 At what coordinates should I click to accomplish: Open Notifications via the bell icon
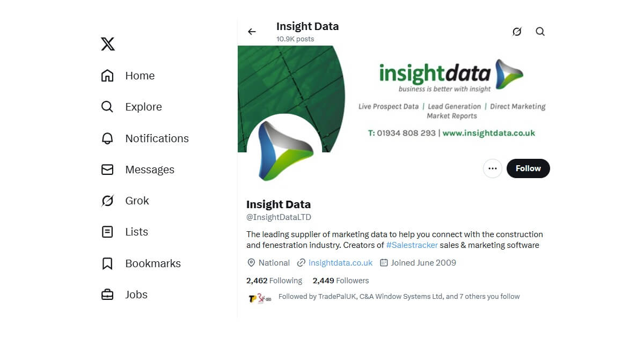pyautogui.click(x=107, y=138)
